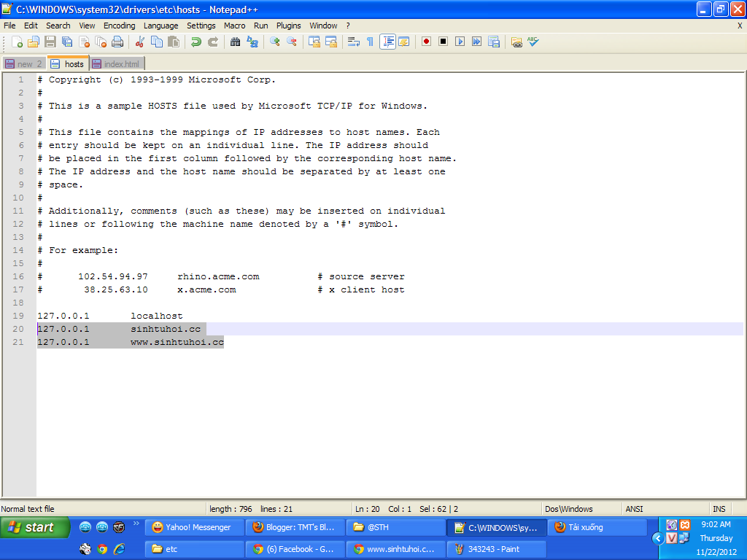The image size is (747, 560).
Task: Open the File menu
Action: [9, 26]
